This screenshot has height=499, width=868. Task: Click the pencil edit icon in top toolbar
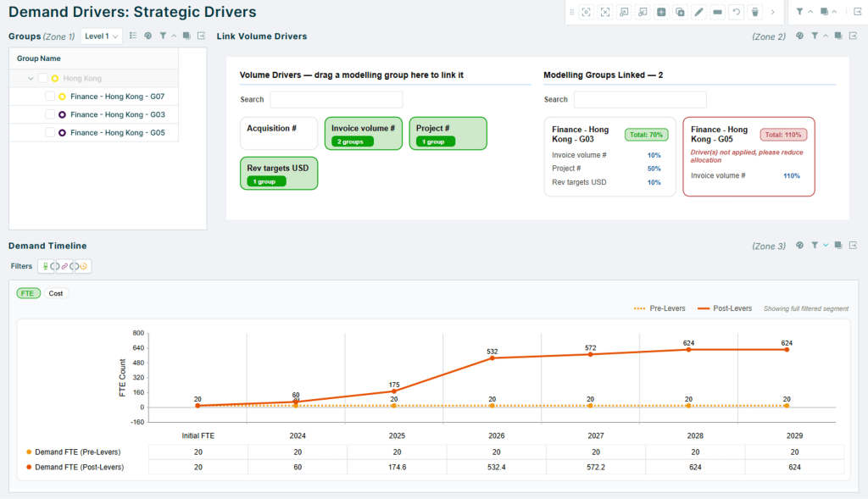pyautogui.click(x=699, y=12)
